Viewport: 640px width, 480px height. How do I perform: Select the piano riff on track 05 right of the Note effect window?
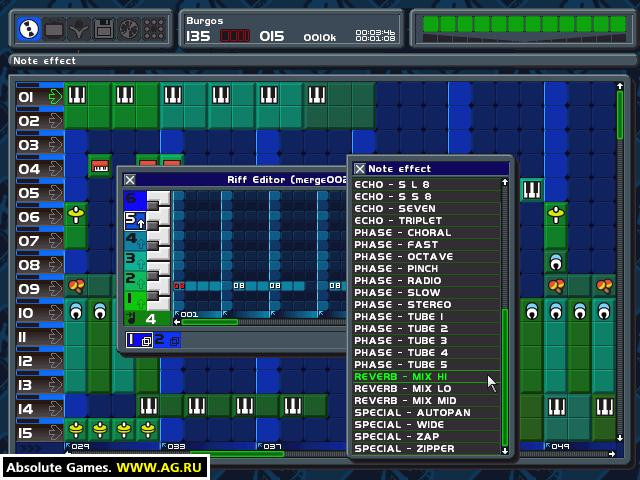(x=532, y=190)
